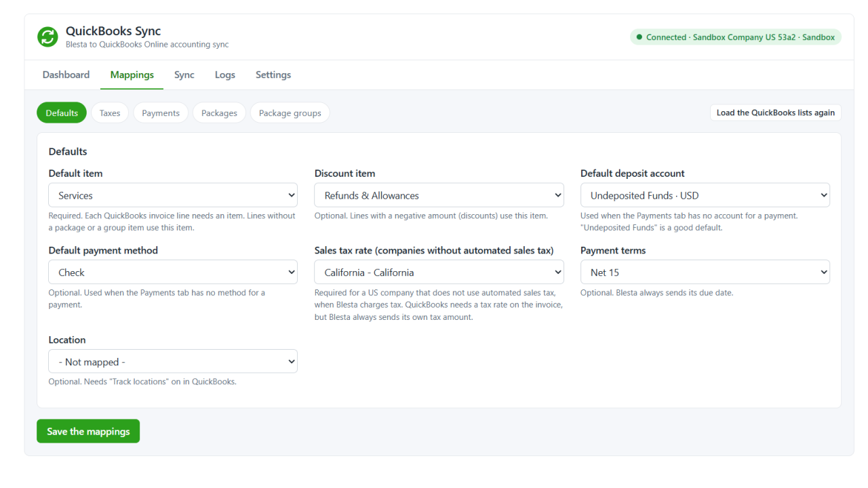This screenshot has height=488, width=868.
Task: Expand the Location dropdown showing Not mapped
Action: pos(173,362)
